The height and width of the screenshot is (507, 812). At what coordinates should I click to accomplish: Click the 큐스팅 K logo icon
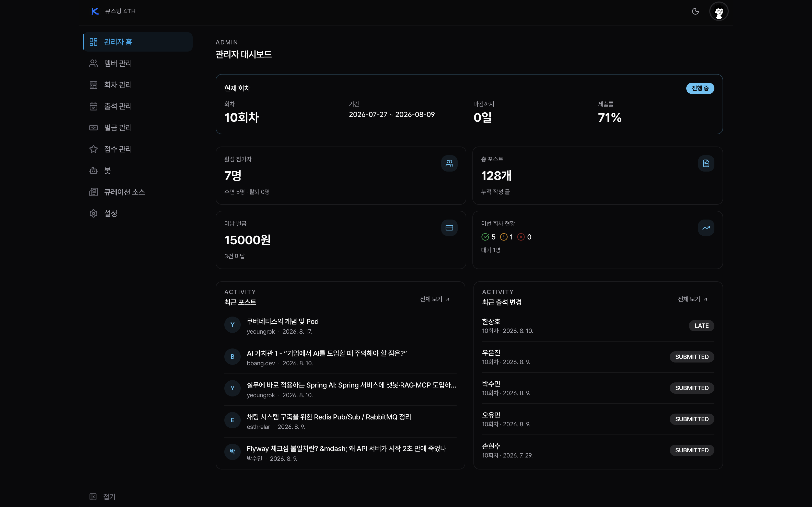point(95,11)
